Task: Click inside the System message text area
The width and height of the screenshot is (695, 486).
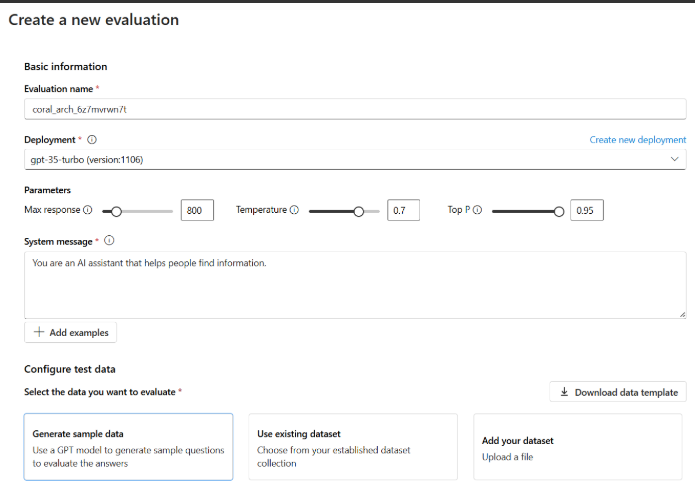Action: point(355,285)
